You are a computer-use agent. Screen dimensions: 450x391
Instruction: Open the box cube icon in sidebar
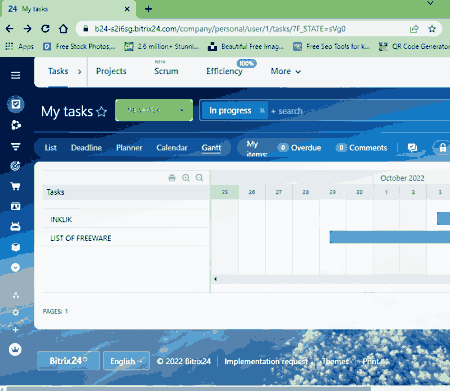15,247
